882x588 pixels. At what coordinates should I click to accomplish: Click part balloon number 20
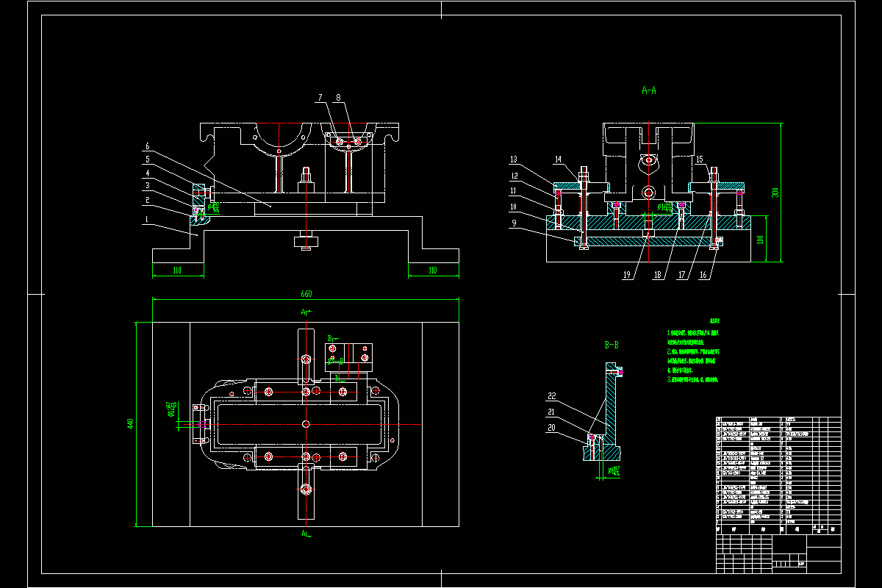click(551, 427)
